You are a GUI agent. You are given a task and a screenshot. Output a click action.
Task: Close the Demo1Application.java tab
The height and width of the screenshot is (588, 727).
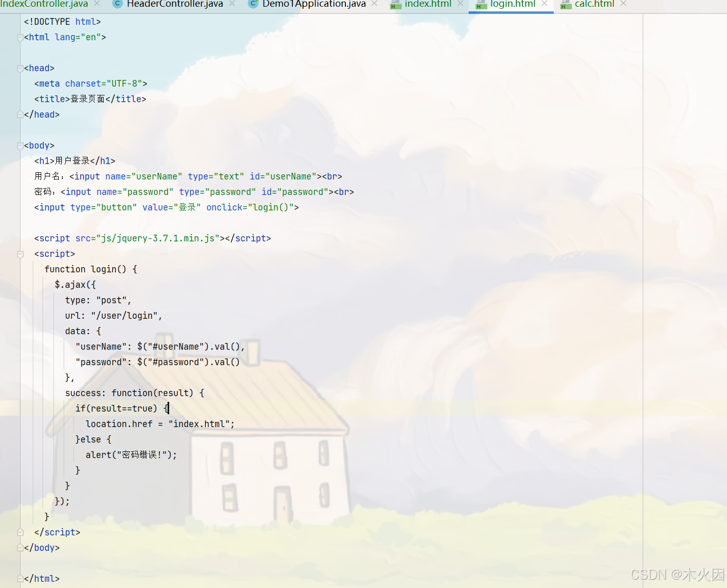[x=374, y=4]
